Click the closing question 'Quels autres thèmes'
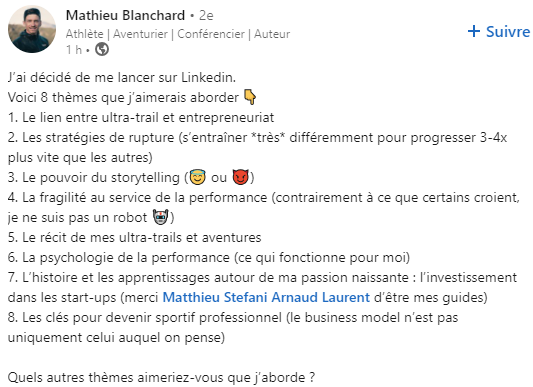Screen dimensions: 533x387 (x=161, y=377)
